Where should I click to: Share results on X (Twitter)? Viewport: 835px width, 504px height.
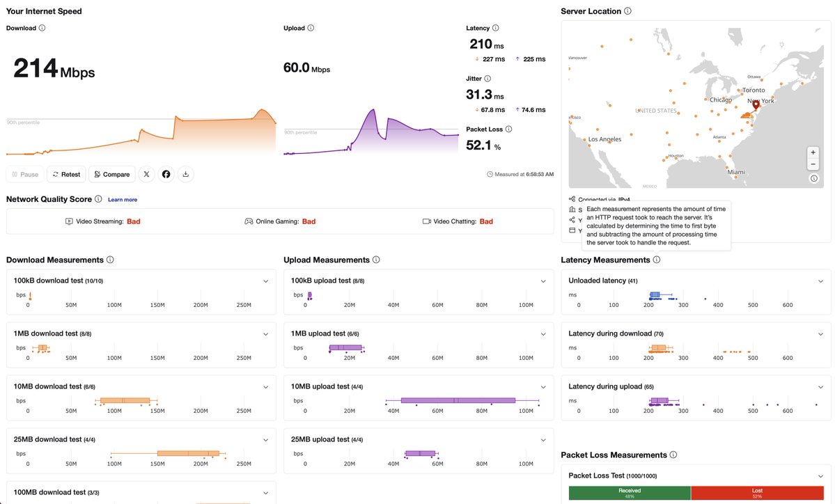point(146,174)
